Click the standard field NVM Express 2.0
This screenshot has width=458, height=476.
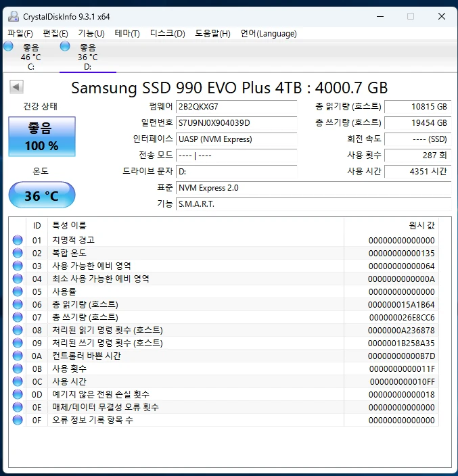coord(314,188)
